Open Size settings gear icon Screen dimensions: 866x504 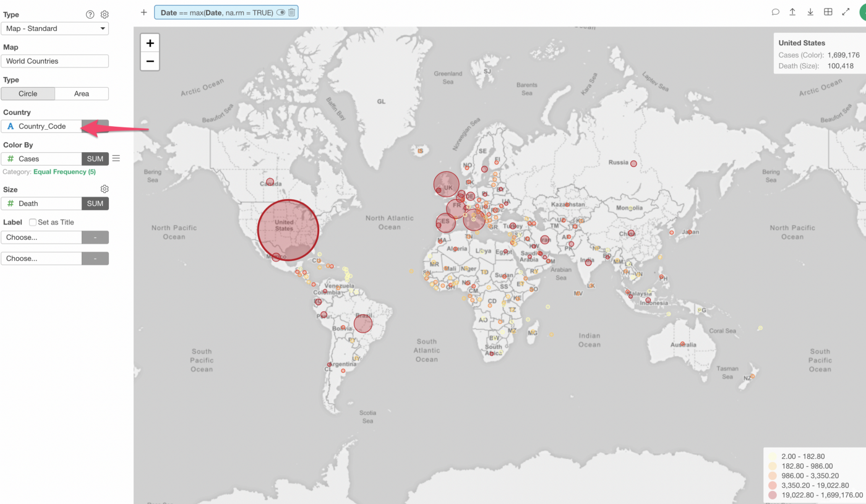(105, 189)
